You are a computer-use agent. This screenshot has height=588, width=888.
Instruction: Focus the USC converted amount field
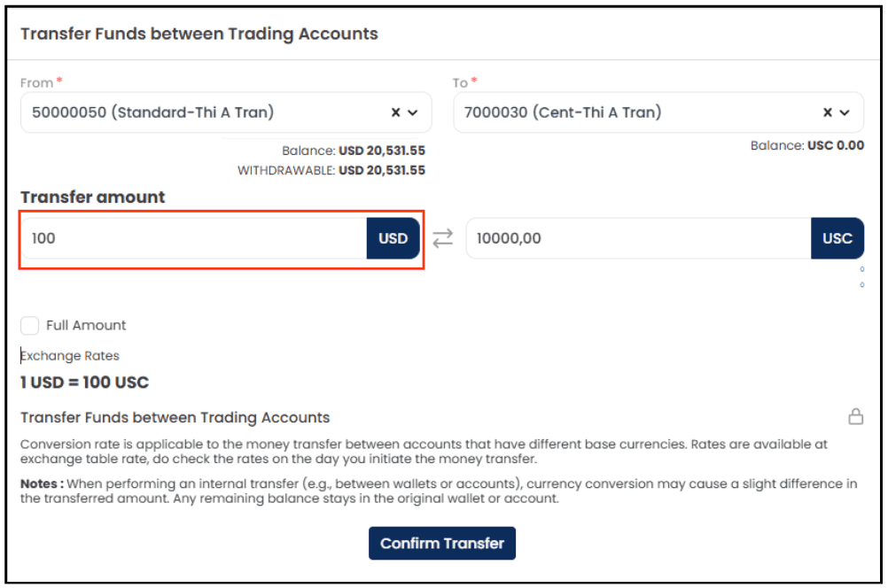(x=638, y=238)
